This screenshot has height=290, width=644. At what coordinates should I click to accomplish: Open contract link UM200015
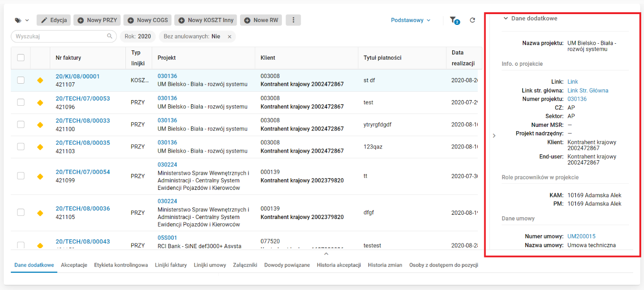coord(581,236)
